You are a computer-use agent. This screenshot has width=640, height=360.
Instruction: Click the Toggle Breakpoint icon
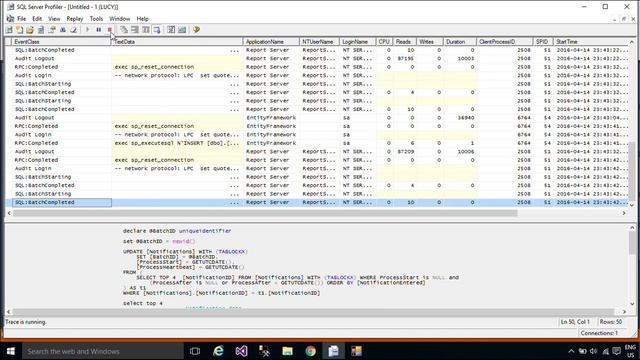pos(146,30)
